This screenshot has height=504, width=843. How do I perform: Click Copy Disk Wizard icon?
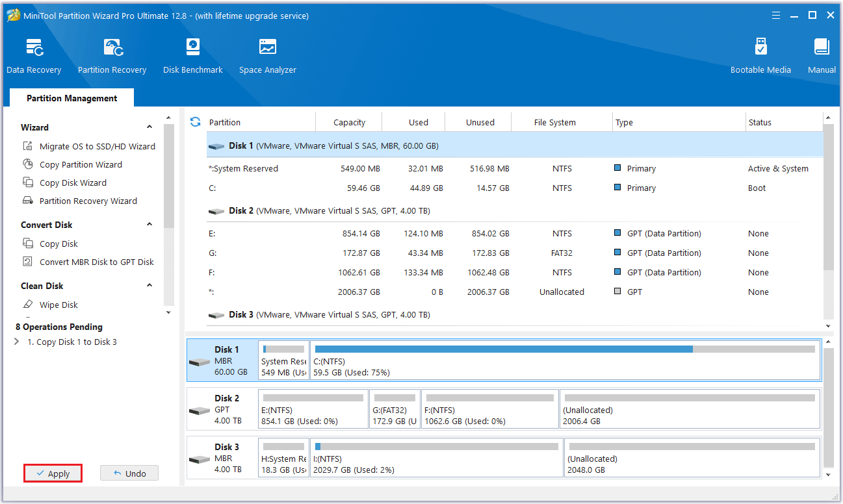[28, 183]
